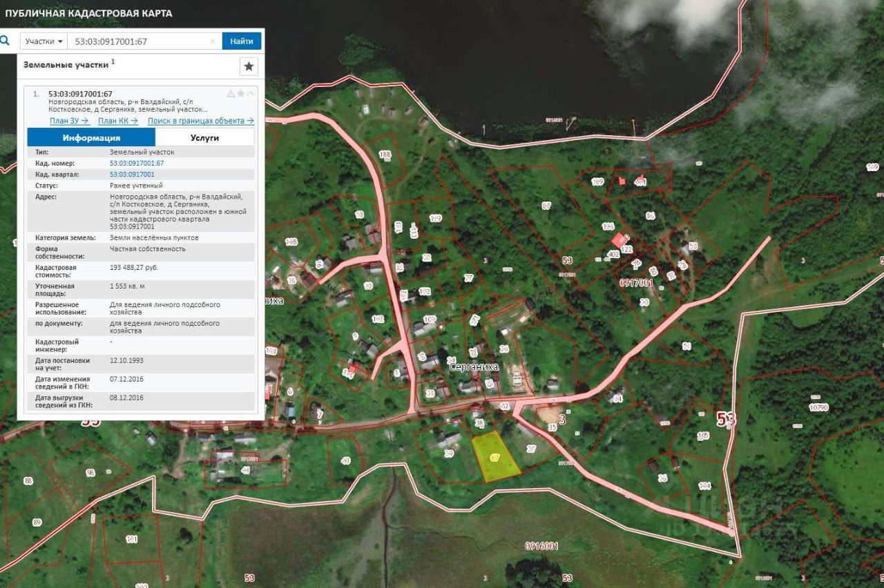Click the export date 08.12.2016
This screenshot has width=884, height=588.
[x=127, y=398]
